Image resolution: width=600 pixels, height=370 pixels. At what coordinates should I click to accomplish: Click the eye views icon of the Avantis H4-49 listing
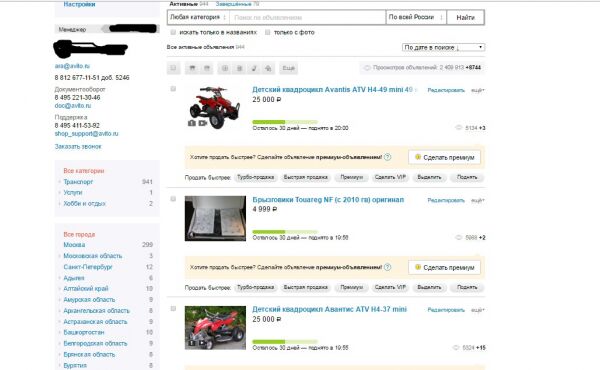point(458,127)
